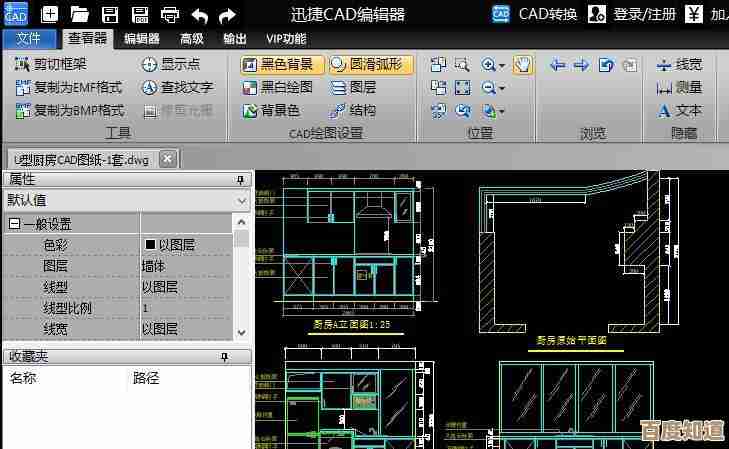Open a file with the folder icon
The image size is (729, 449).
(80, 14)
